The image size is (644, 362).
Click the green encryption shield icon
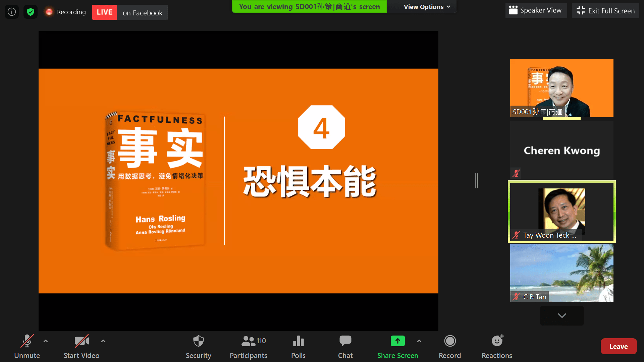(31, 12)
